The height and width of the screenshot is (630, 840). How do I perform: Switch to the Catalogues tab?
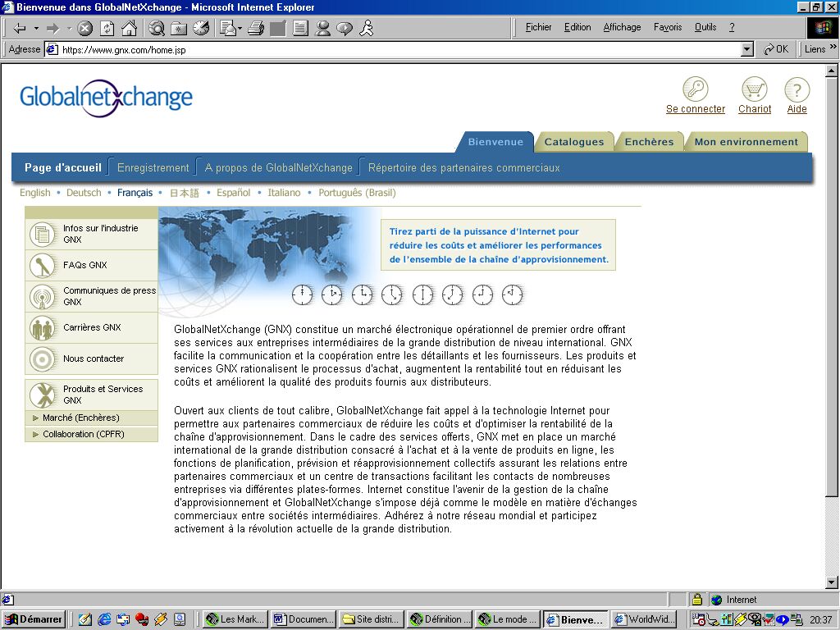[573, 142]
